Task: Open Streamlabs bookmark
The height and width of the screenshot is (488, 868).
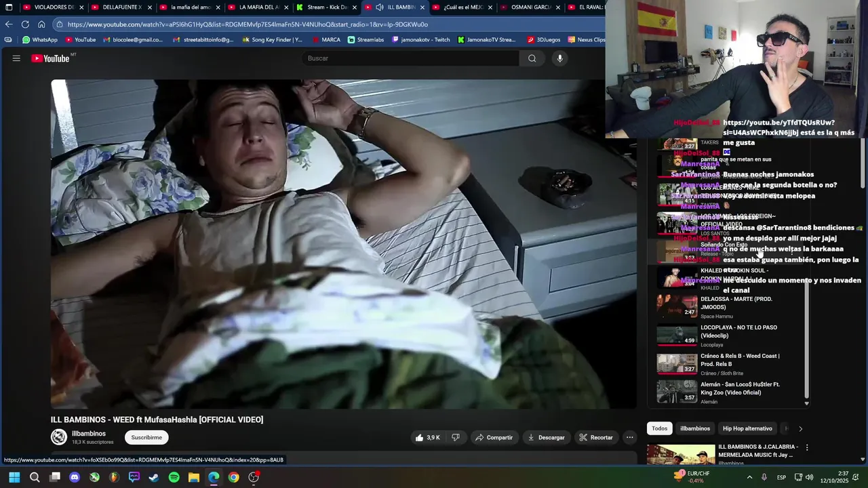Action: pos(366,40)
